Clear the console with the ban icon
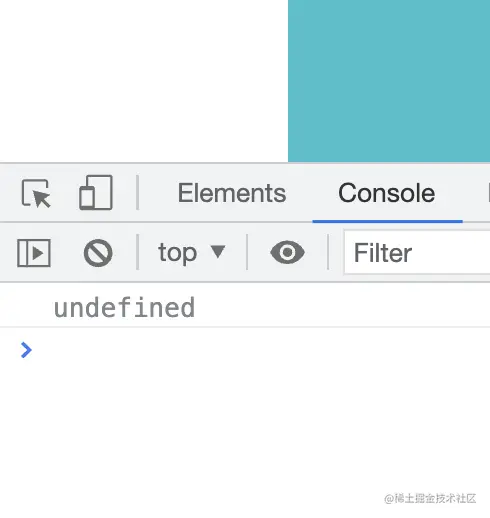The image size is (490, 518). pyautogui.click(x=98, y=253)
